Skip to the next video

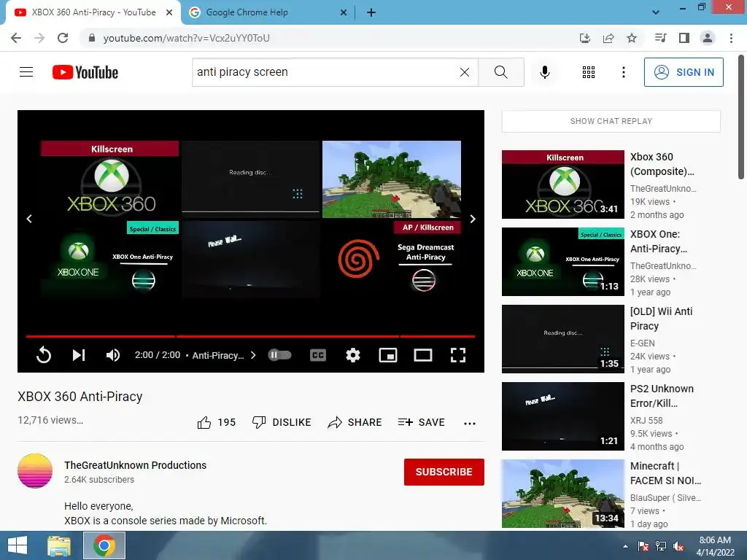79,355
